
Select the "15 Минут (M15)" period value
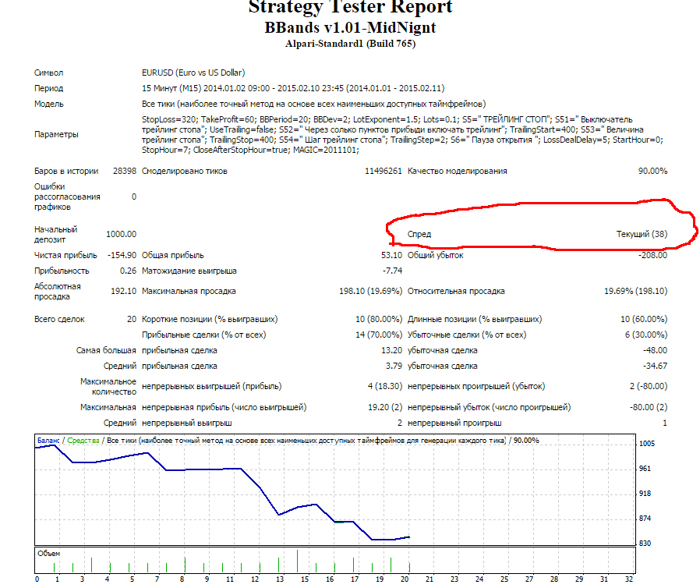point(171,88)
